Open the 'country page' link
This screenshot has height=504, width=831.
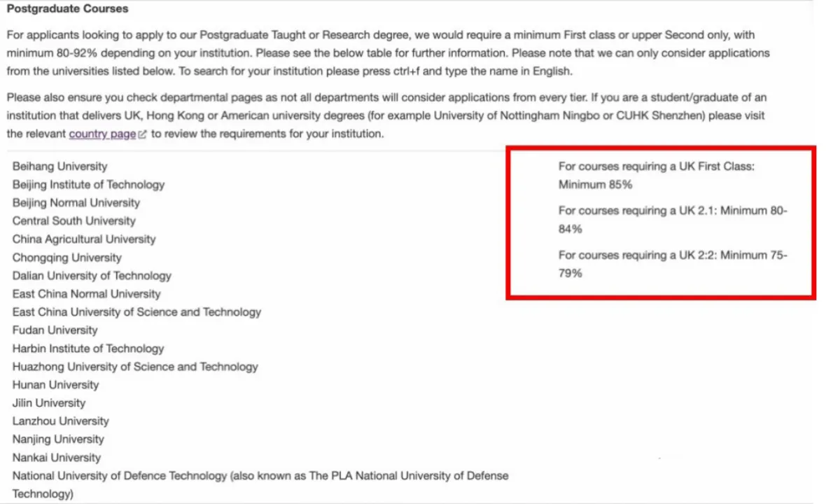point(102,134)
